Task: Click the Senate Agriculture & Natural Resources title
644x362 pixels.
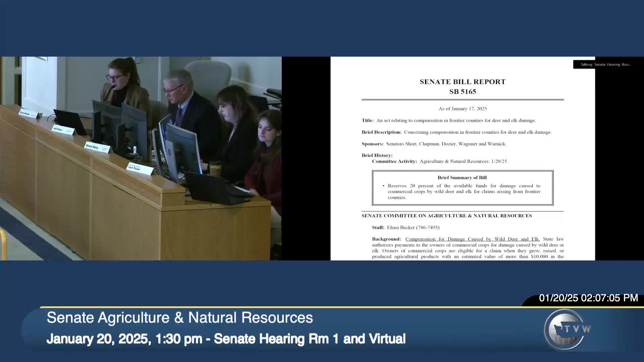Action: tap(180, 318)
